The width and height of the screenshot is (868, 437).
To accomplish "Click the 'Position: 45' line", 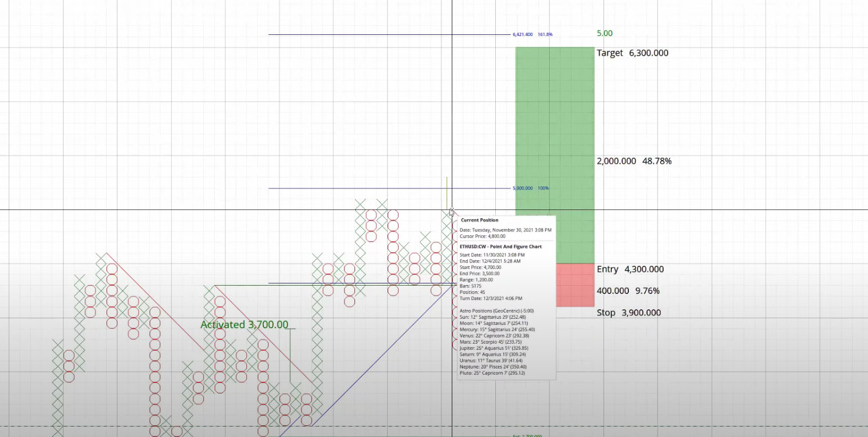I will coord(472,292).
